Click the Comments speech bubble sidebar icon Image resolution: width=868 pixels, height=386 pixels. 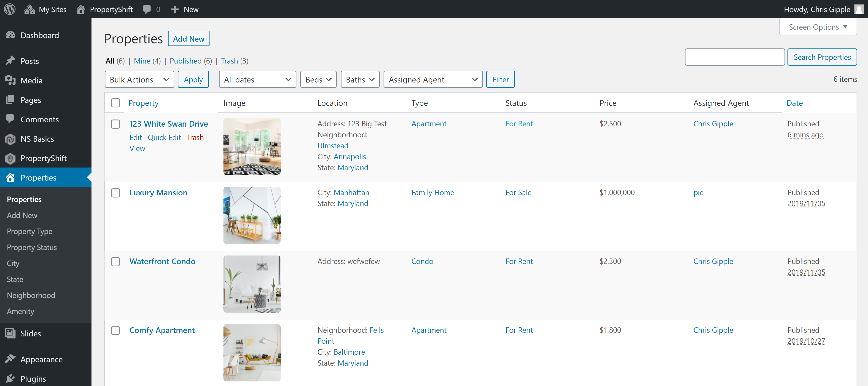click(x=11, y=119)
